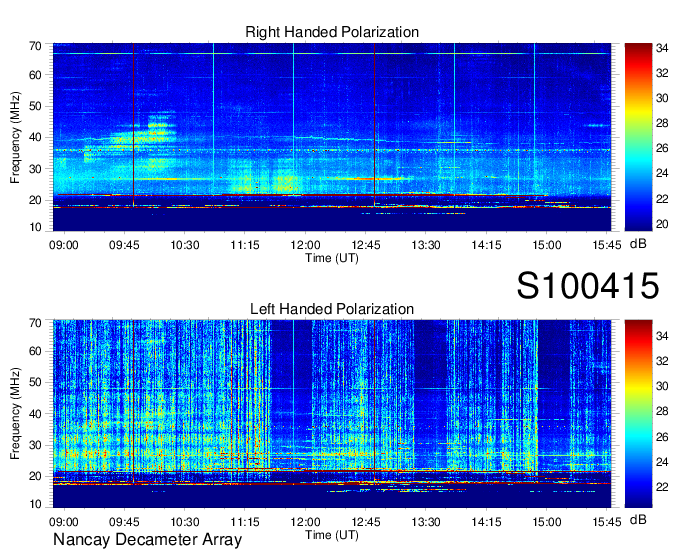Image resolution: width=680 pixels, height=552 pixels.
Task: Click the Nancay Decameter Array caption
Action: click(147, 540)
